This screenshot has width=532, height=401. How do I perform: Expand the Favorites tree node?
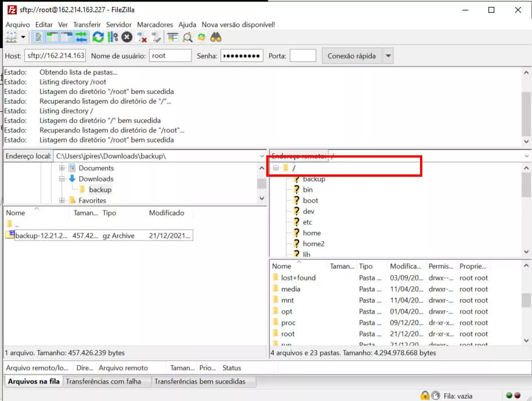click(x=61, y=200)
